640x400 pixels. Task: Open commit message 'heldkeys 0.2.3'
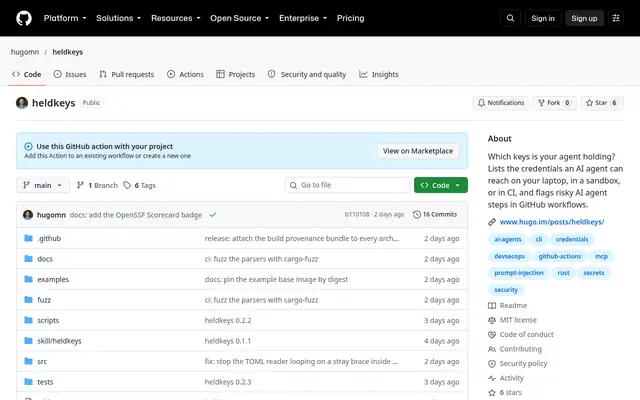pyautogui.click(x=228, y=382)
